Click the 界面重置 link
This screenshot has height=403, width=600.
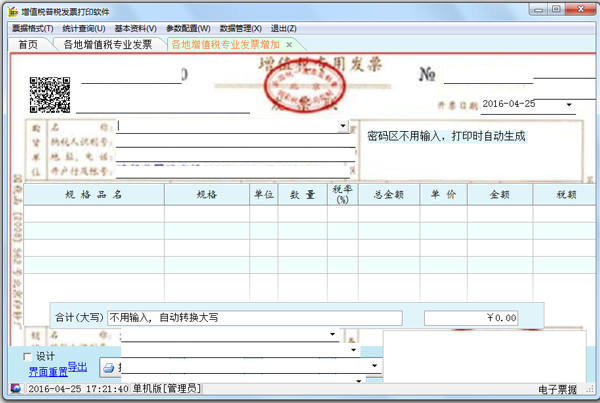coord(48,371)
